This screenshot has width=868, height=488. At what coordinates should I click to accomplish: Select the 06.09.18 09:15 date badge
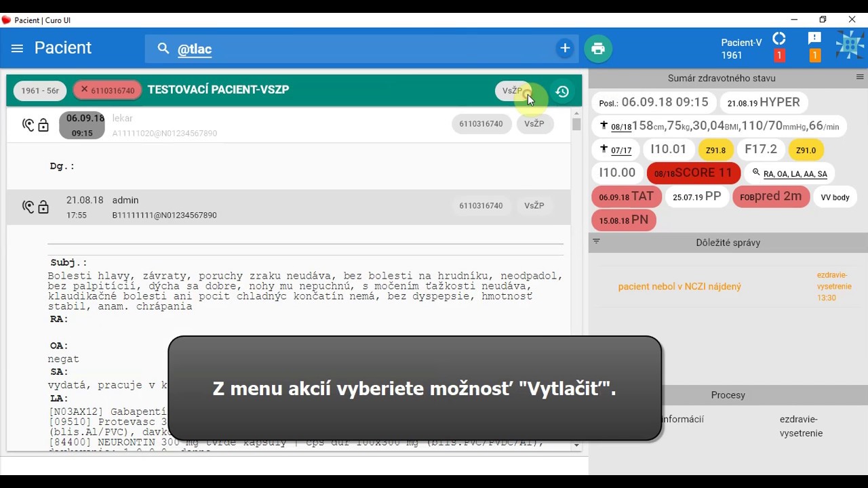pyautogui.click(x=82, y=125)
